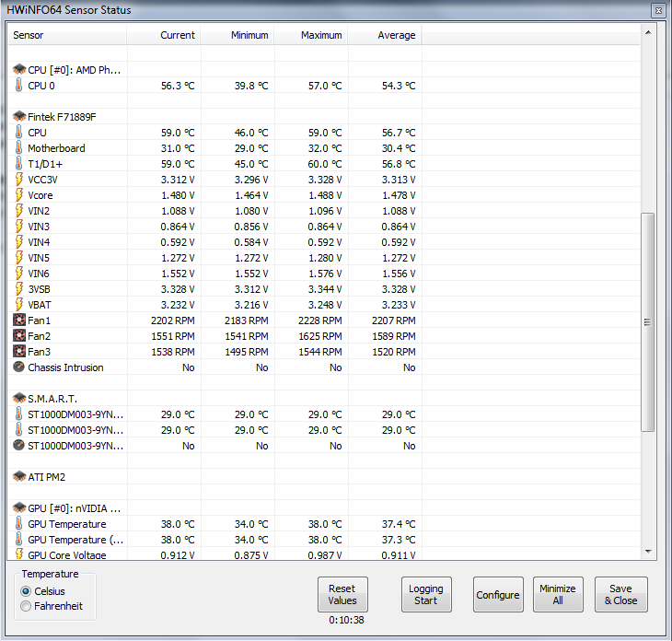The height and width of the screenshot is (641, 672).
Task: Click the CPU [#0] AMD chip icon
Action: (19, 69)
